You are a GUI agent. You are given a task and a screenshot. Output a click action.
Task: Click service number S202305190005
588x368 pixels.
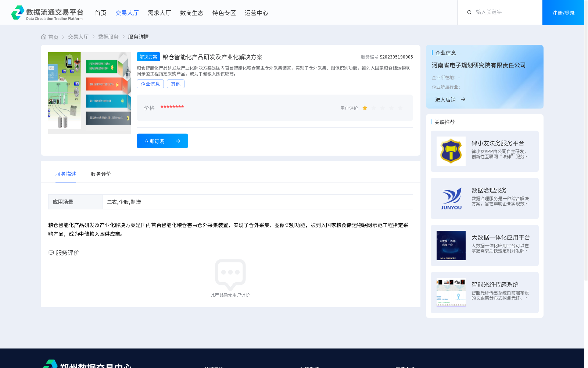coord(396,57)
